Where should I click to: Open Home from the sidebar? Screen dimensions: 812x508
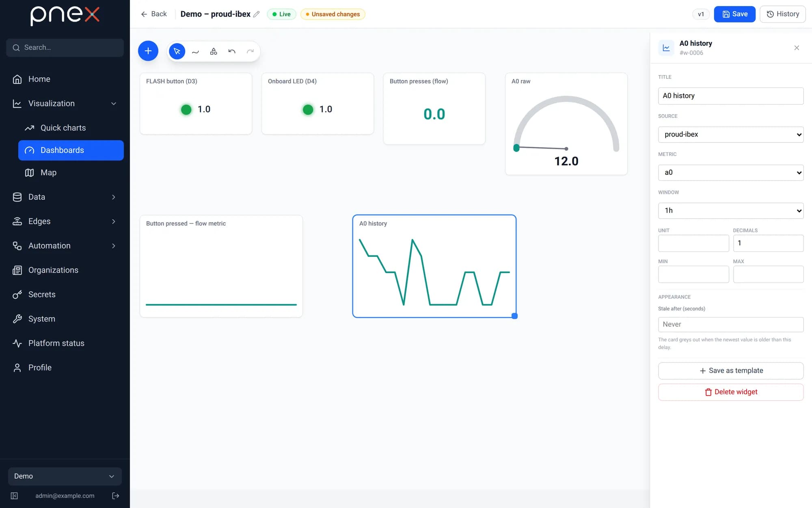tap(65, 79)
